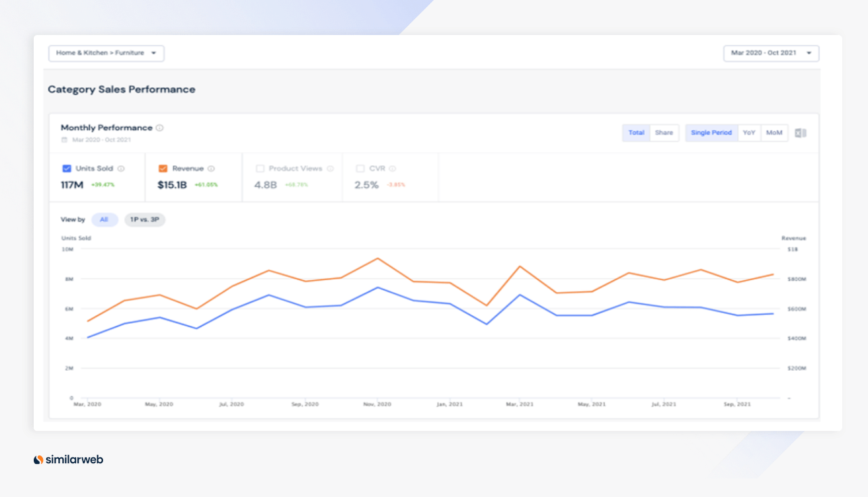The width and height of the screenshot is (868, 497).
Task: Enable the CVR checkbox
Action: click(x=360, y=169)
